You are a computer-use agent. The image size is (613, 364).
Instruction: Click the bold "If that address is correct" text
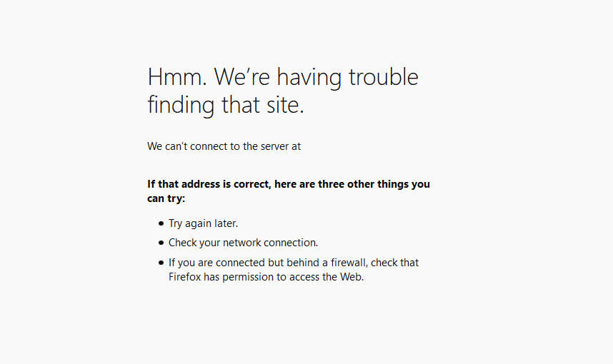point(209,184)
